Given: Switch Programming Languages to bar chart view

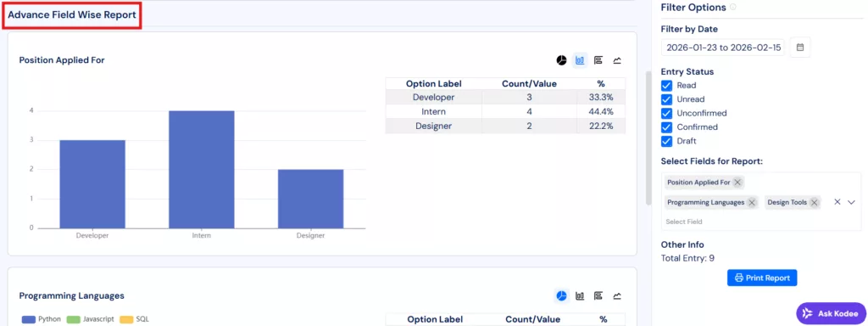Looking at the screenshot, I should (x=580, y=296).
